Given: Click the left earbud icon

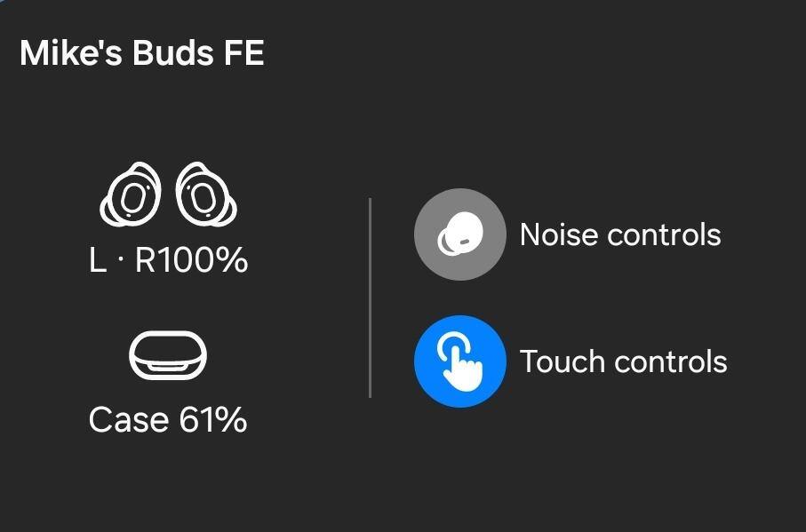Looking at the screenshot, I should [131, 194].
